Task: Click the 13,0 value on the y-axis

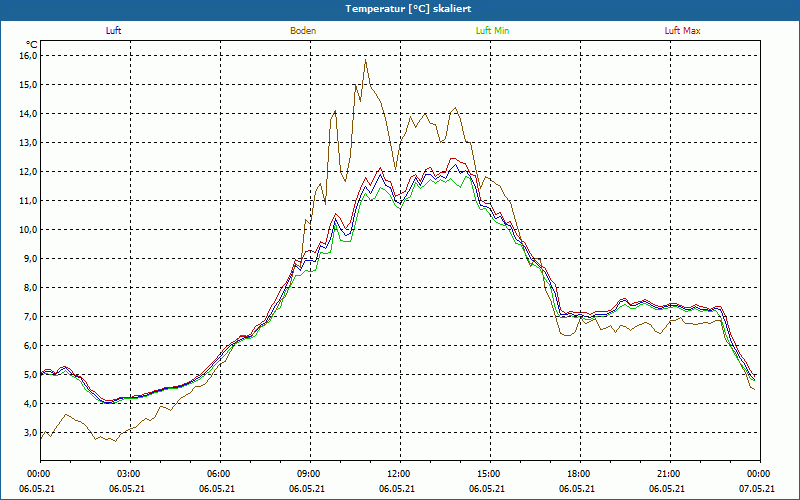Action: (x=29, y=142)
